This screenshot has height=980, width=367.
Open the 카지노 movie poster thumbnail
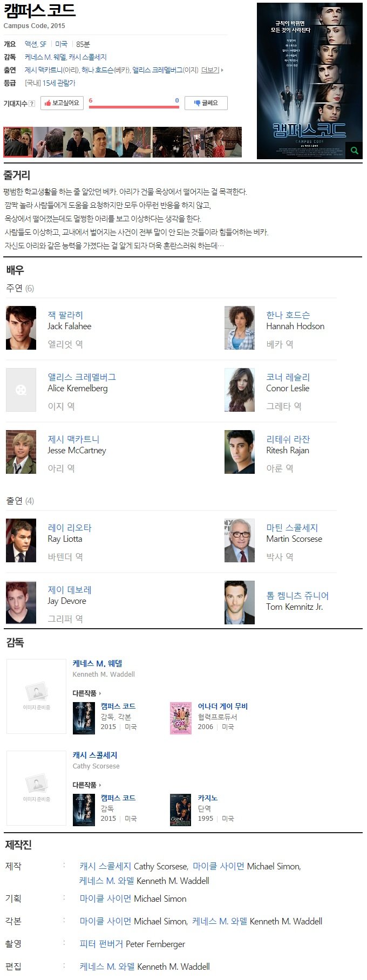181,809
